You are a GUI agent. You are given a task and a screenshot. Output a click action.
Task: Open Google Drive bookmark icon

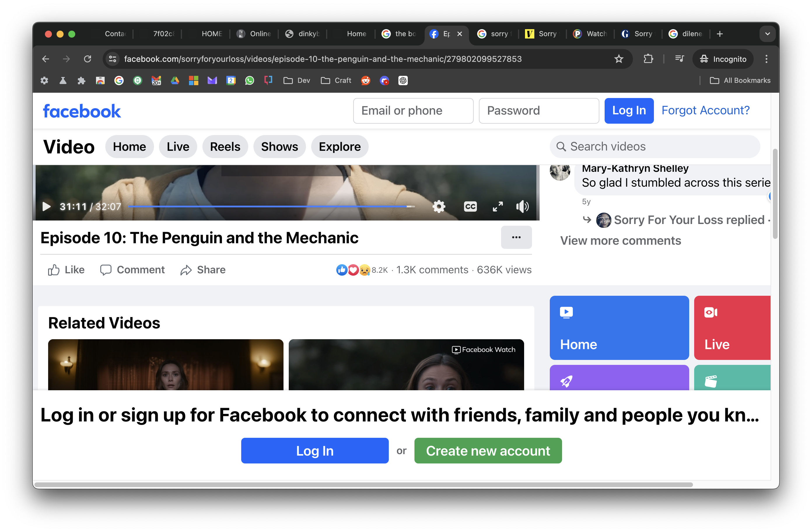[175, 80]
